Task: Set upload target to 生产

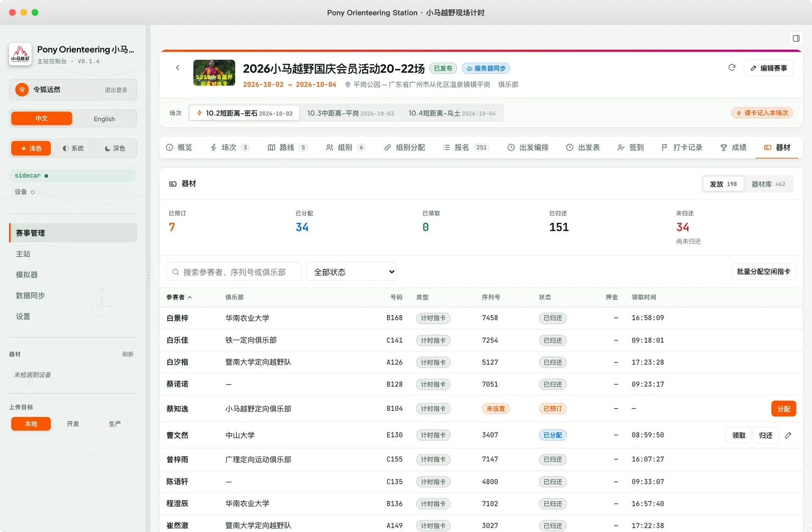Action: [x=115, y=424]
